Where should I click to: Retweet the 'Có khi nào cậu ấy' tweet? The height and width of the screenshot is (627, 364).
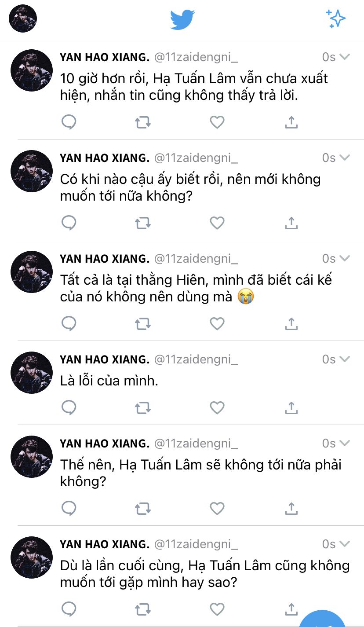point(142,224)
